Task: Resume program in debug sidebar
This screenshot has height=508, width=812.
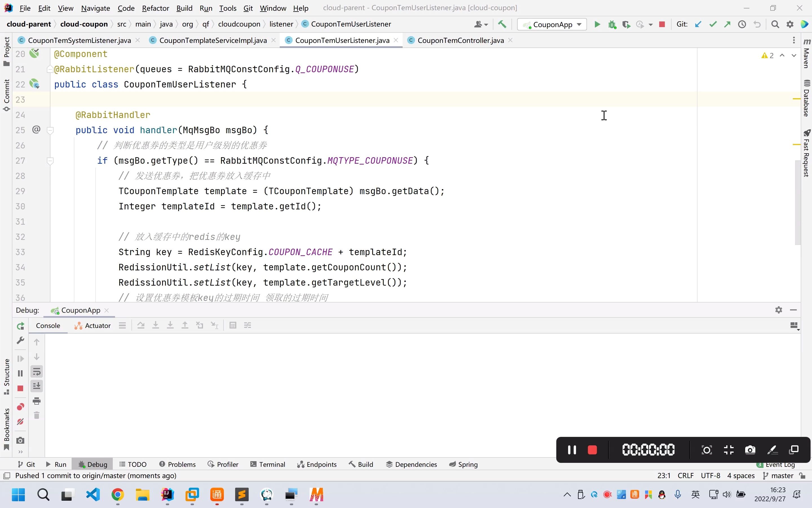Action: click(21, 358)
